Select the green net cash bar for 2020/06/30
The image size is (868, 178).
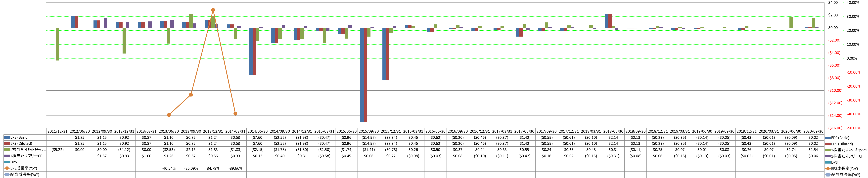tap(791, 22)
